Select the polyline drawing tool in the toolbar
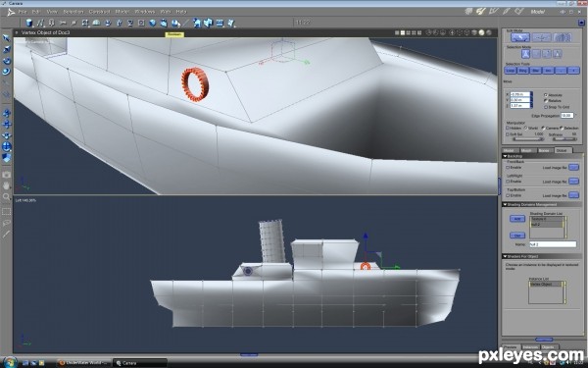The image size is (588, 368). click(40, 23)
